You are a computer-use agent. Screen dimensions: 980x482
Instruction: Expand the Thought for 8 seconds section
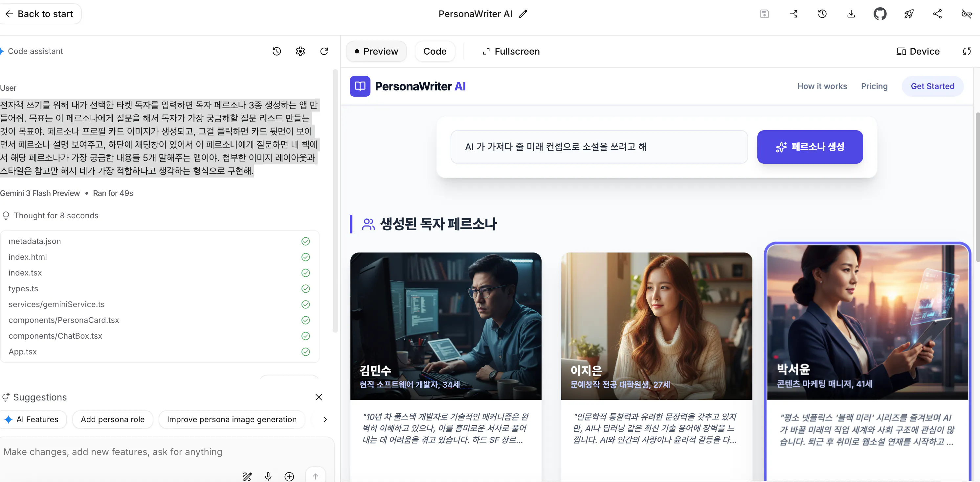pos(56,215)
